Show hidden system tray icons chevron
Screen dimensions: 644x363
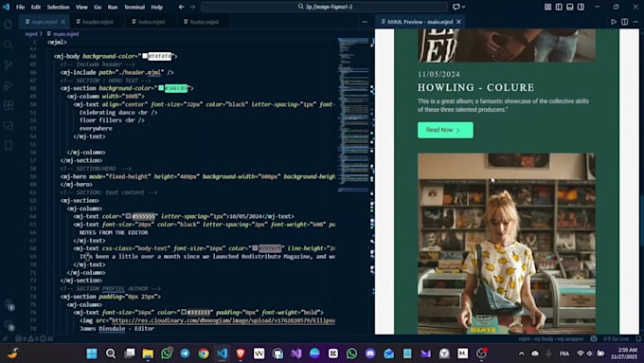click(x=521, y=354)
